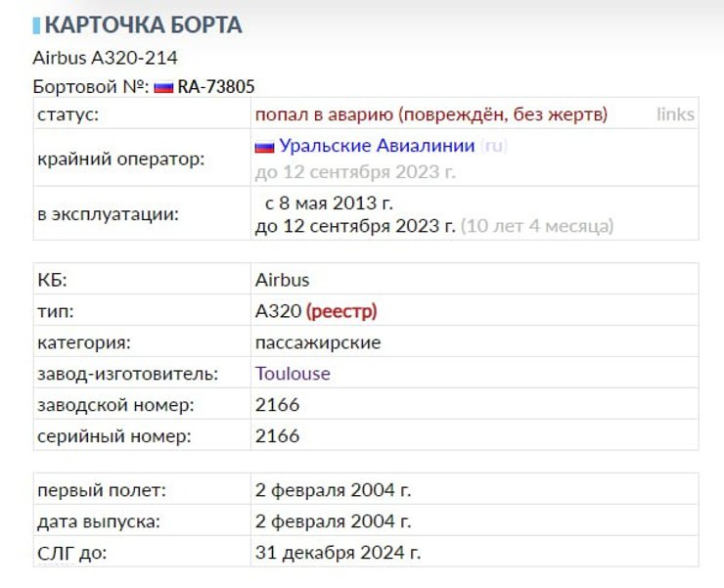
Task: Click the КАРТОЧКА БОРТА heading
Action: [143, 24]
